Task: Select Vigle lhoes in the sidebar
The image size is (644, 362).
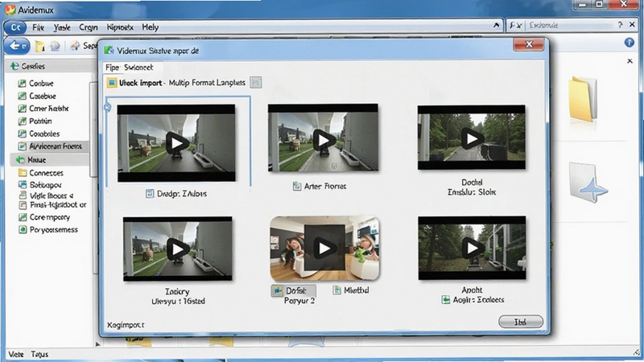Action: click(51, 195)
